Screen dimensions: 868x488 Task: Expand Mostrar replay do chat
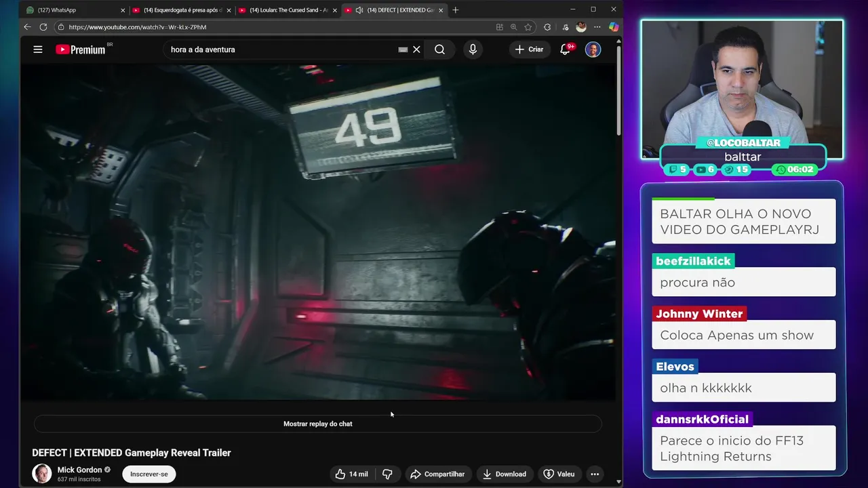tap(317, 424)
